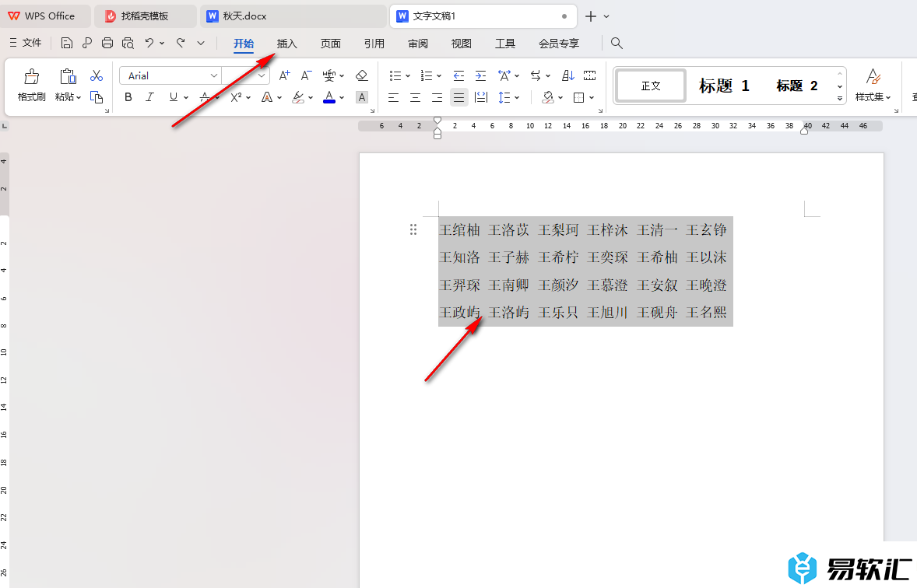
Task: Copy selection with copy icon
Action: (97, 97)
